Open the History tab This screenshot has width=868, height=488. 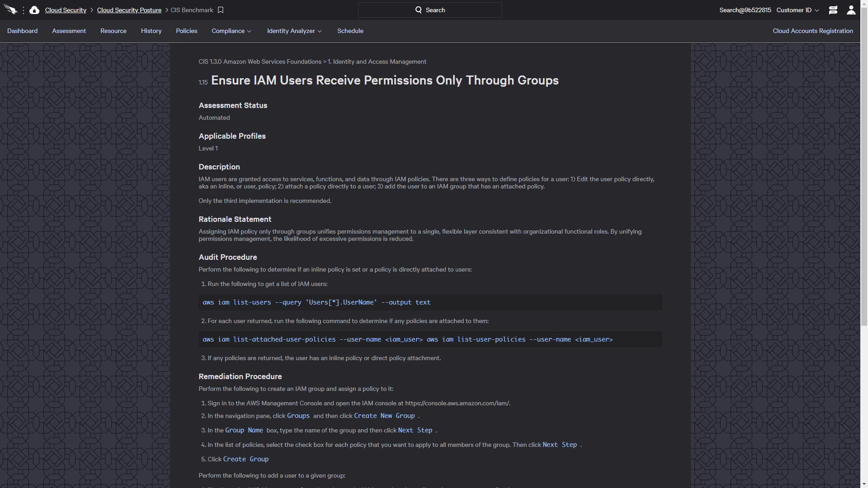(151, 31)
